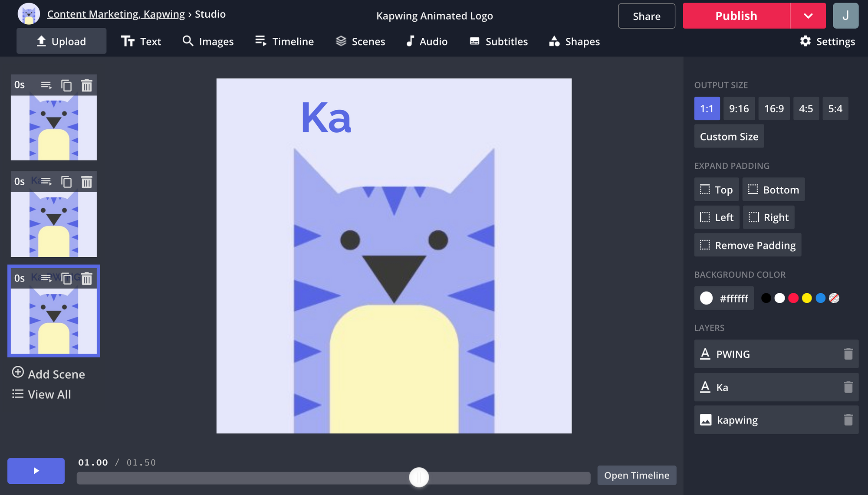Choose the 4:5 aspect ratio
The image size is (868, 495).
[x=806, y=108]
